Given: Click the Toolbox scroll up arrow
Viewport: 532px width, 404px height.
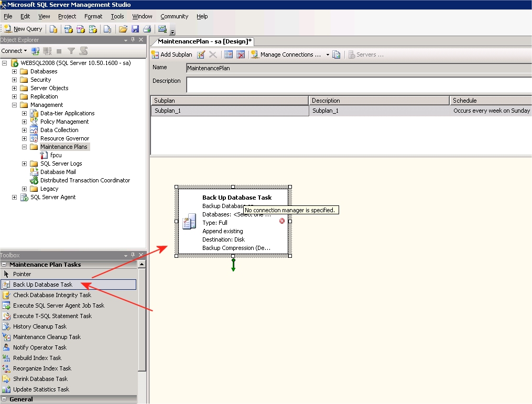Looking at the screenshot, I should tap(142, 264).
